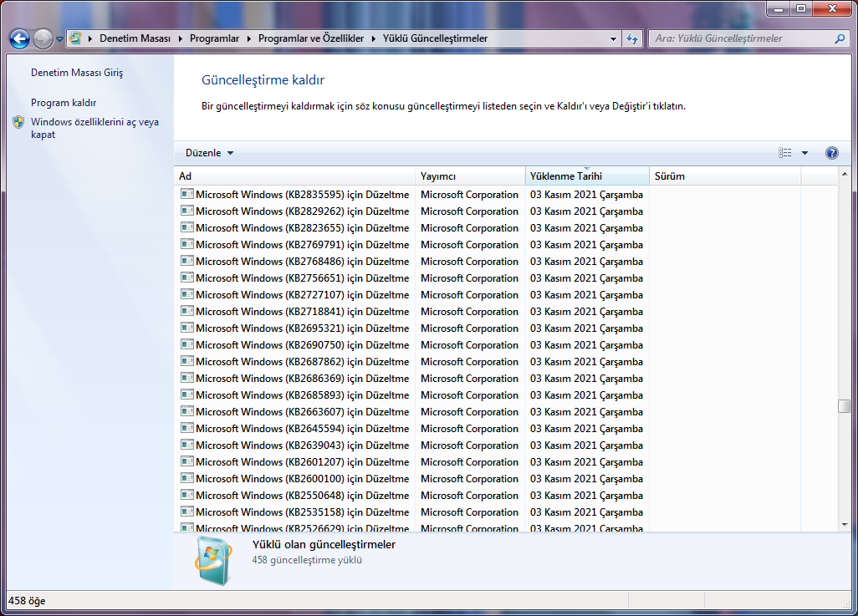
Task: Expand the address bar history dropdown
Action: (x=614, y=38)
